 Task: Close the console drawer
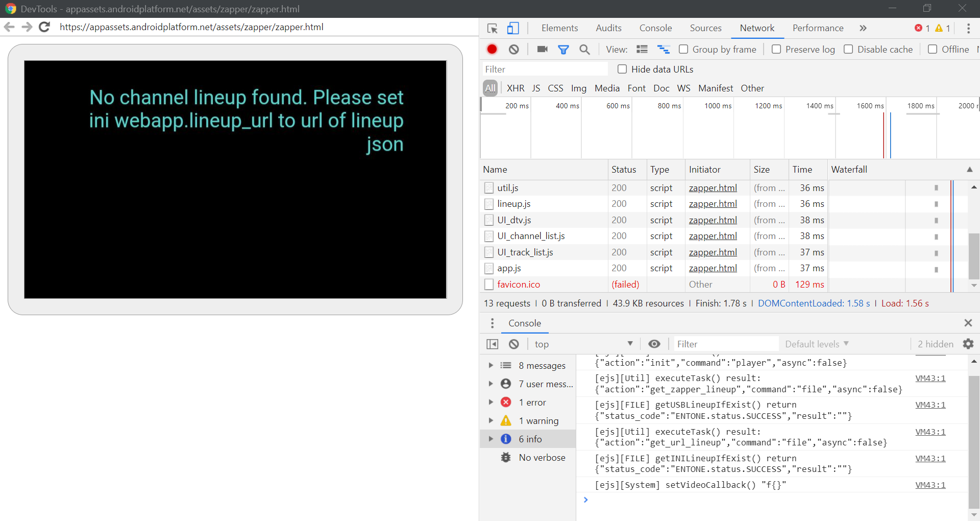[x=968, y=323]
